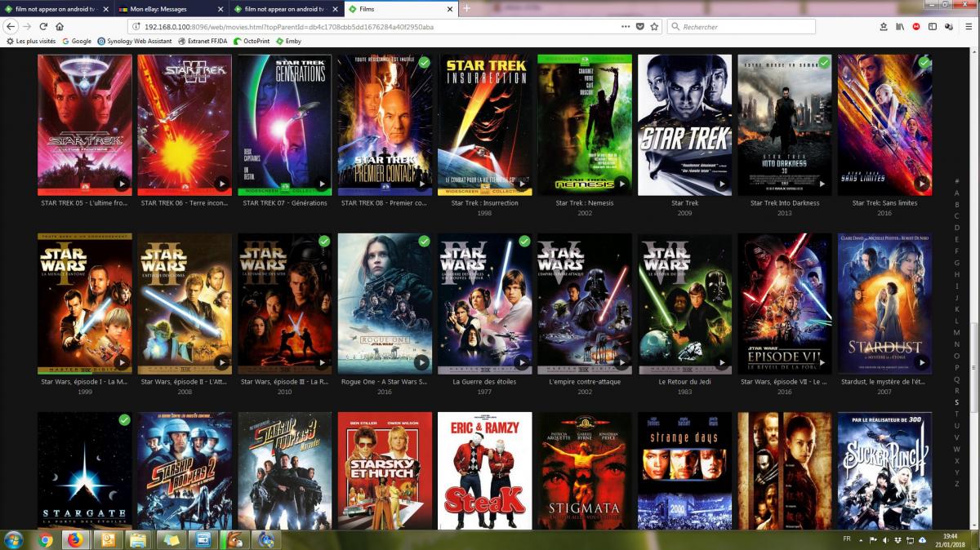Play the 2009 Star Trek film
The width and height of the screenshot is (980, 550).
[722, 184]
